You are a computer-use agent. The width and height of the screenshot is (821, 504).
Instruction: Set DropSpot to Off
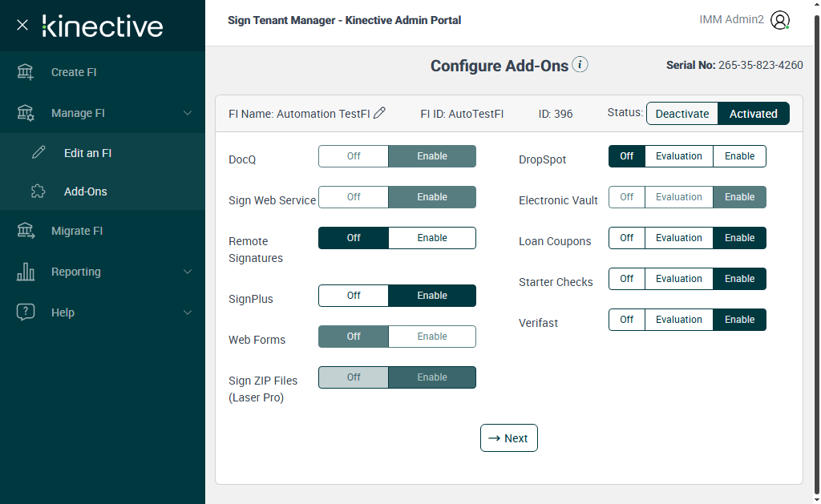click(627, 156)
